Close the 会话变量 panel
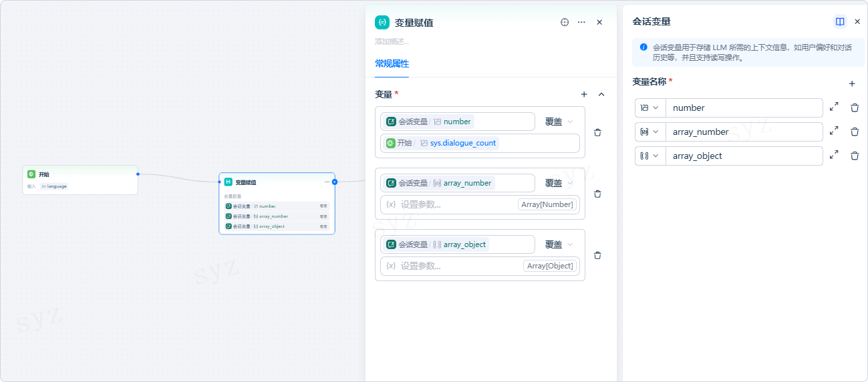Viewport: 868px width, 382px height. tap(857, 21)
